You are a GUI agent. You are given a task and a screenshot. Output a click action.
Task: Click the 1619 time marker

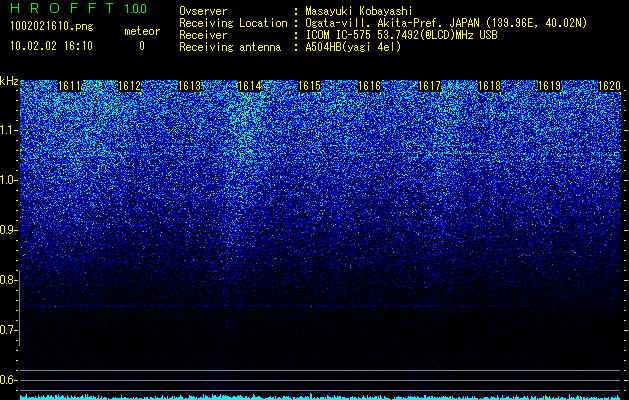(550, 86)
